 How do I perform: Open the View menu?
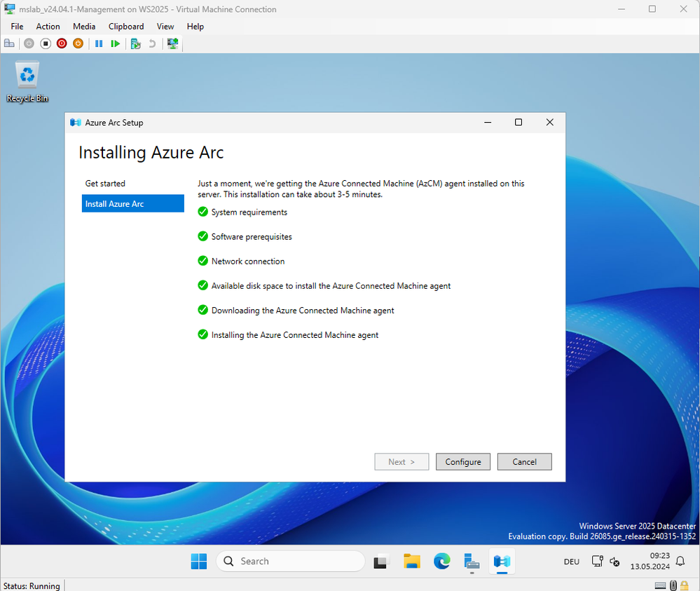[165, 27]
